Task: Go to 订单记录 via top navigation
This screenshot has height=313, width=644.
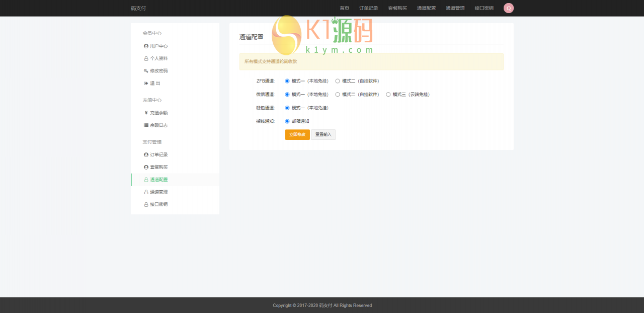Action: tap(368, 8)
